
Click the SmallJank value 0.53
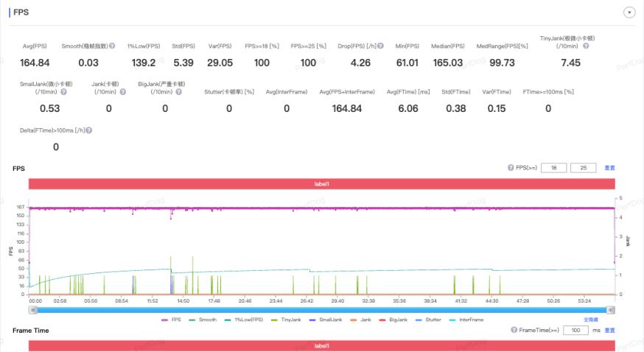coord(49,109)
